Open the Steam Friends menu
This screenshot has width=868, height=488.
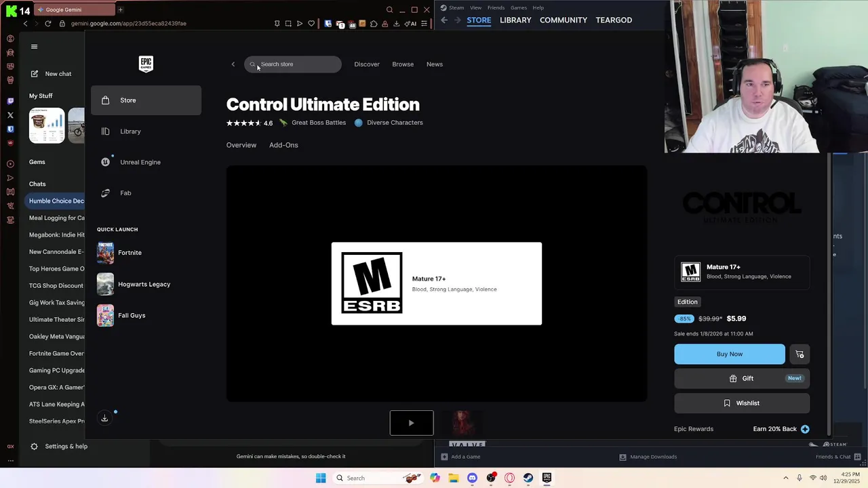click(x=496, y=8)
